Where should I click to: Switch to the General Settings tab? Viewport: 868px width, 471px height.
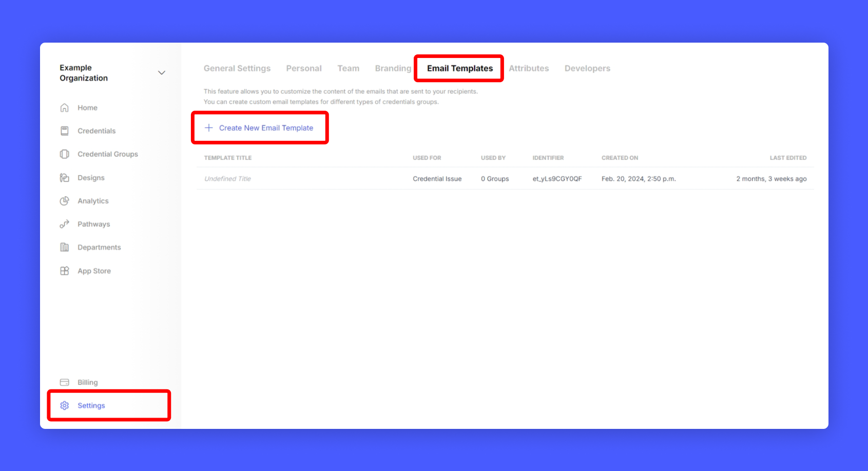pyautogui.click(x=237, y=68)
